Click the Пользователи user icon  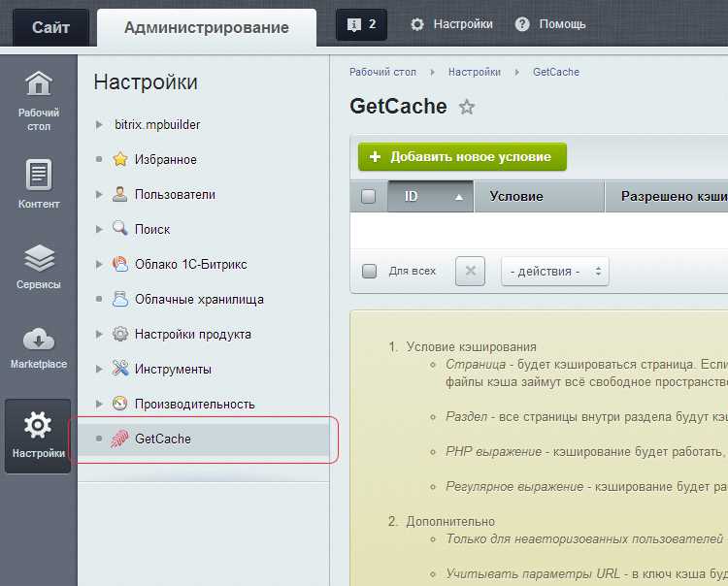(x=119, y=194)
